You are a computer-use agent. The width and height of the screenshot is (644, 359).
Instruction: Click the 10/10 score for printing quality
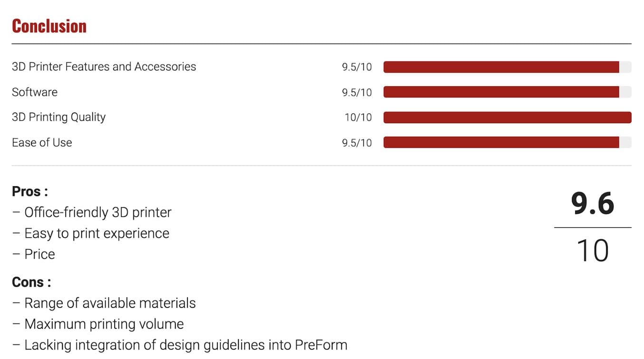pos(358,118)
